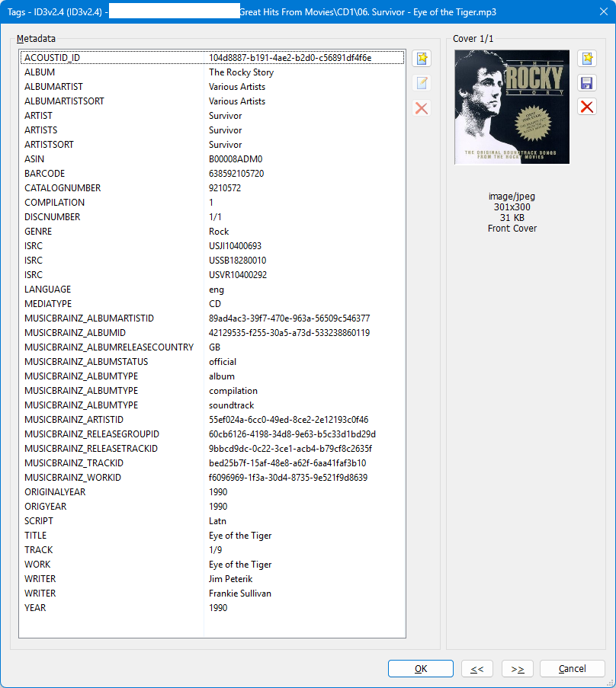
Task: Select the ALBUMARTIST field row
Action: [212, 86]
